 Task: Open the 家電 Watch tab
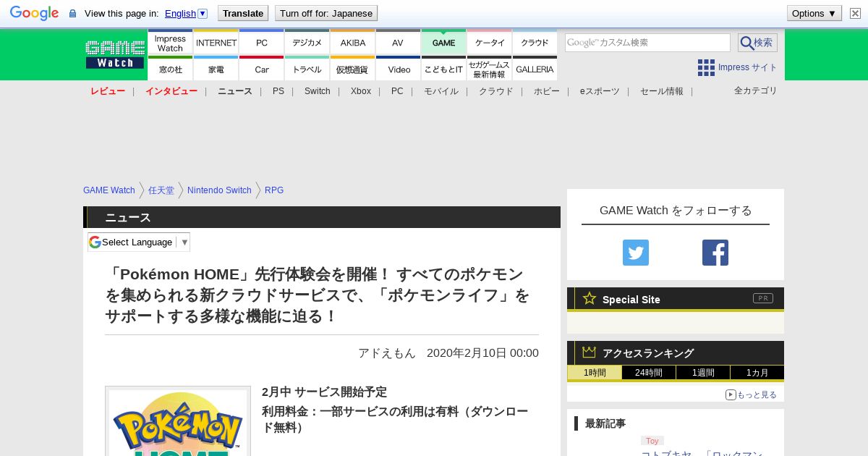click(216, 69)
